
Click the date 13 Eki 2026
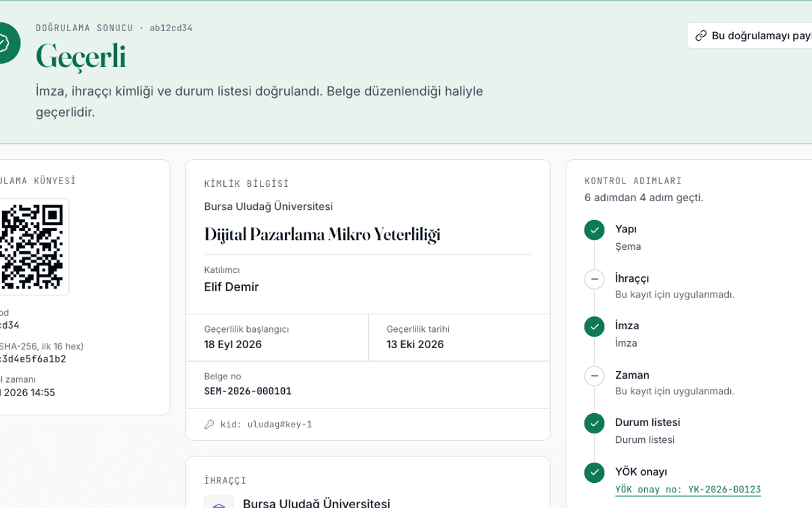click(x=415, y=344)
